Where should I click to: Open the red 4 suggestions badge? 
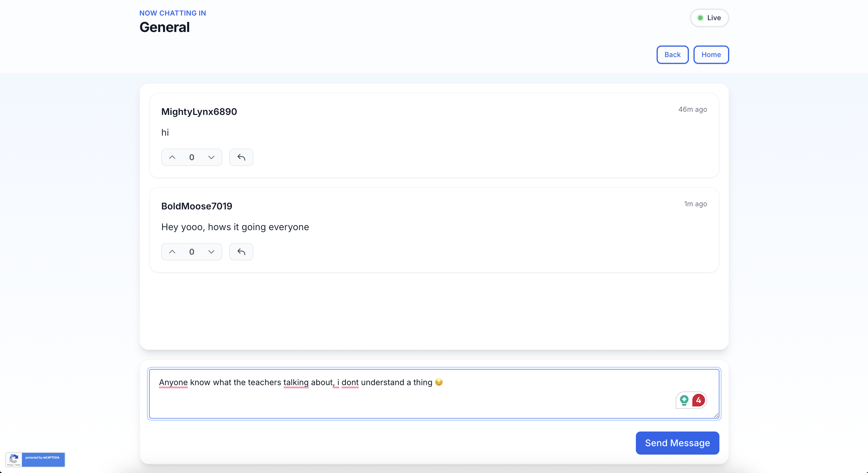tap(698, 400)
